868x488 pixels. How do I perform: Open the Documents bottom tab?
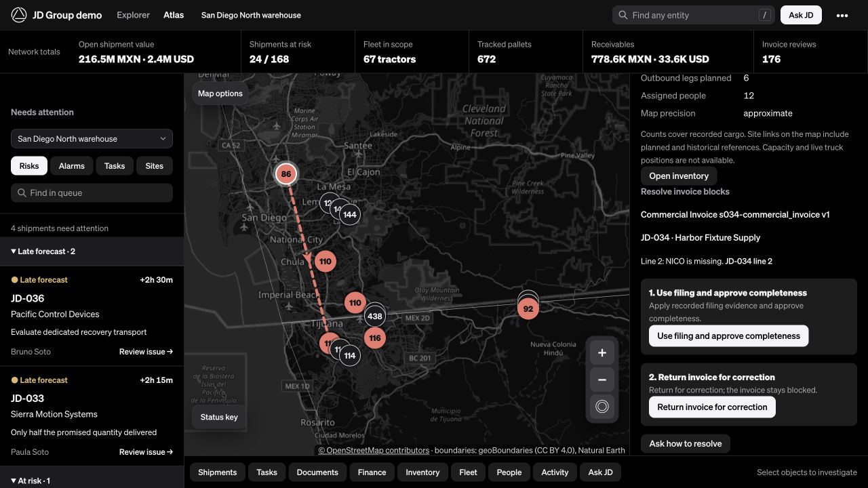317,472
